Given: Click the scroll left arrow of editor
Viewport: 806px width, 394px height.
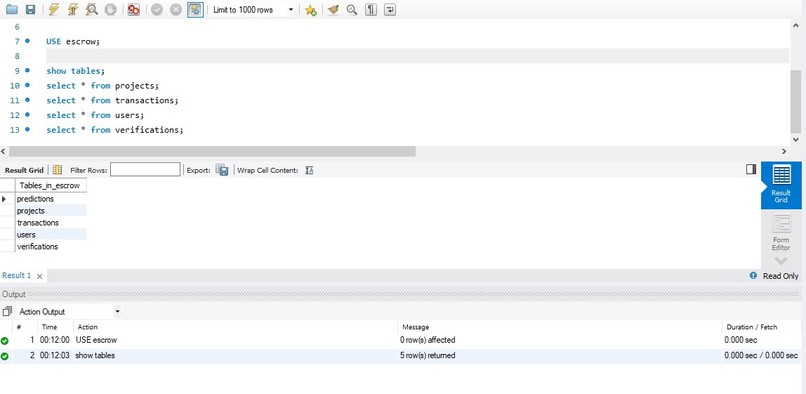Looking at the screenshot, I should coord(4,151).
